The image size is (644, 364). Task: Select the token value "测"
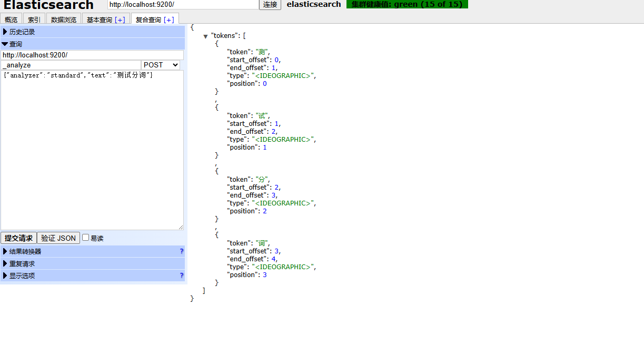(262, 52)
